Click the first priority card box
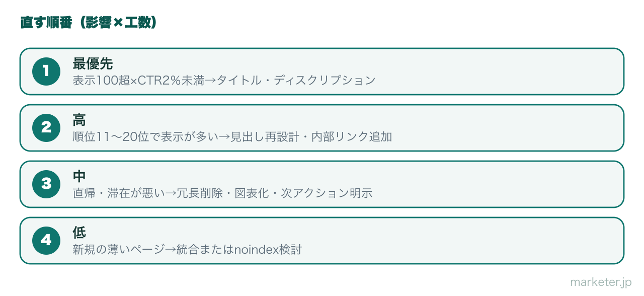Screen dimensions: 644x296 [x=322, y=71]
